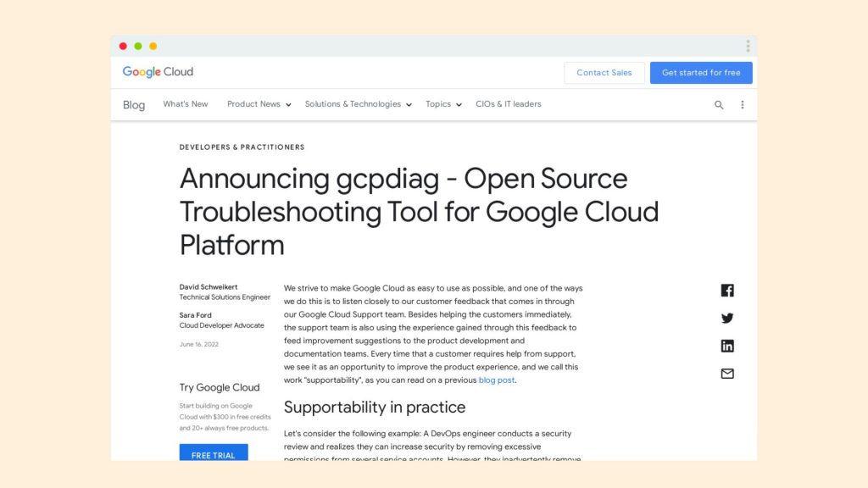The image size is (868, 488).
Task: Share the article on Facebook
Action: (727, 290)
